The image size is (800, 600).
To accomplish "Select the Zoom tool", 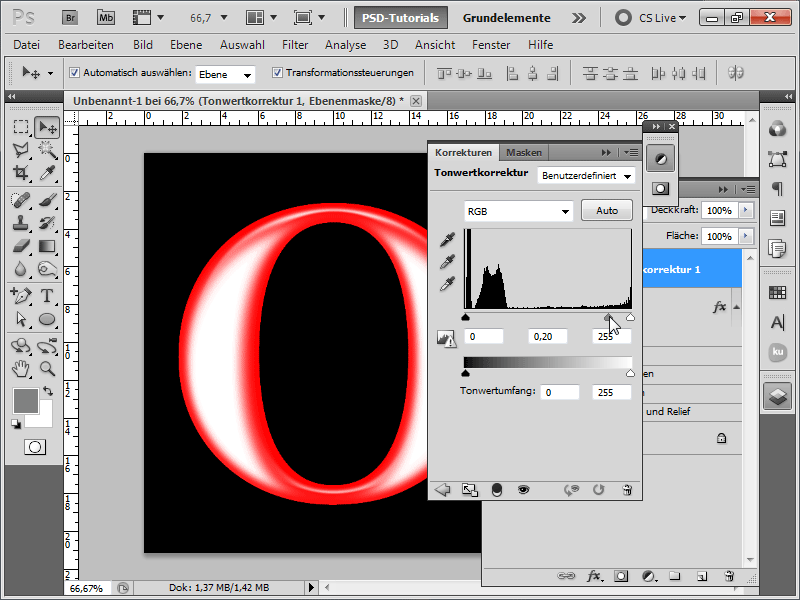I will point(46,368).
